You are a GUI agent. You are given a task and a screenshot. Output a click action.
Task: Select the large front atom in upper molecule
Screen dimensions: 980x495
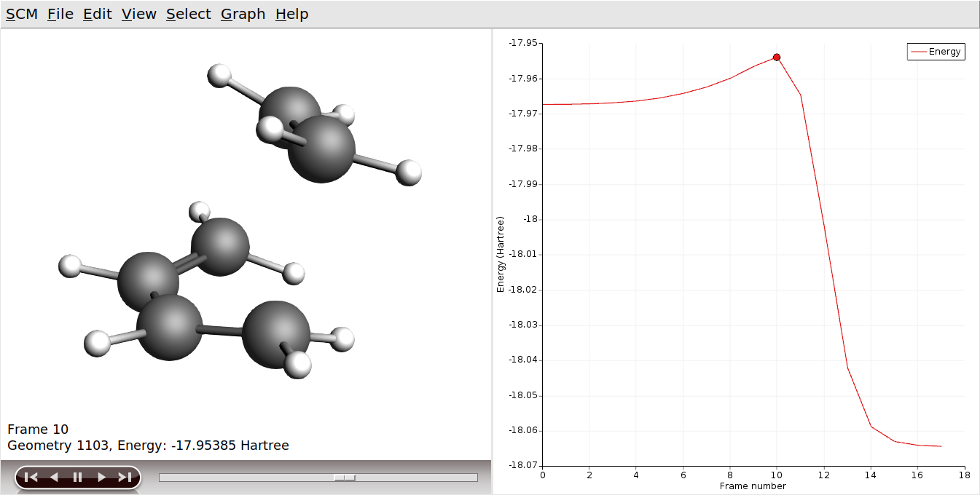click(321, 149)
